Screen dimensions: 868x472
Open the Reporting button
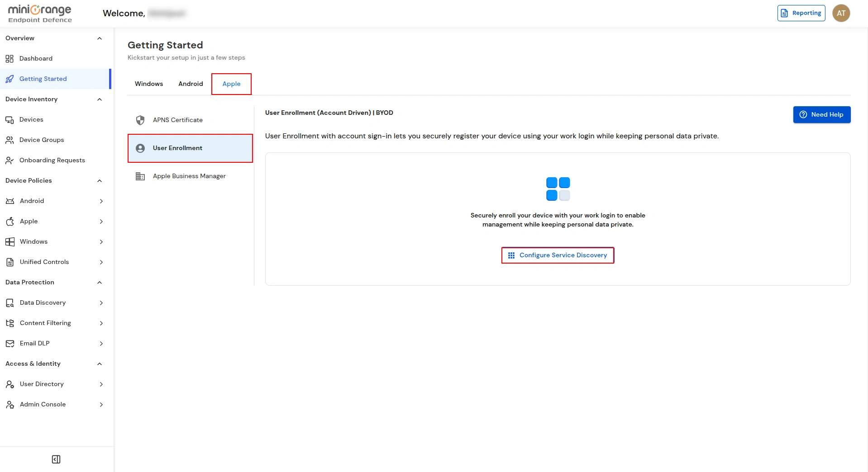(801, 13)
